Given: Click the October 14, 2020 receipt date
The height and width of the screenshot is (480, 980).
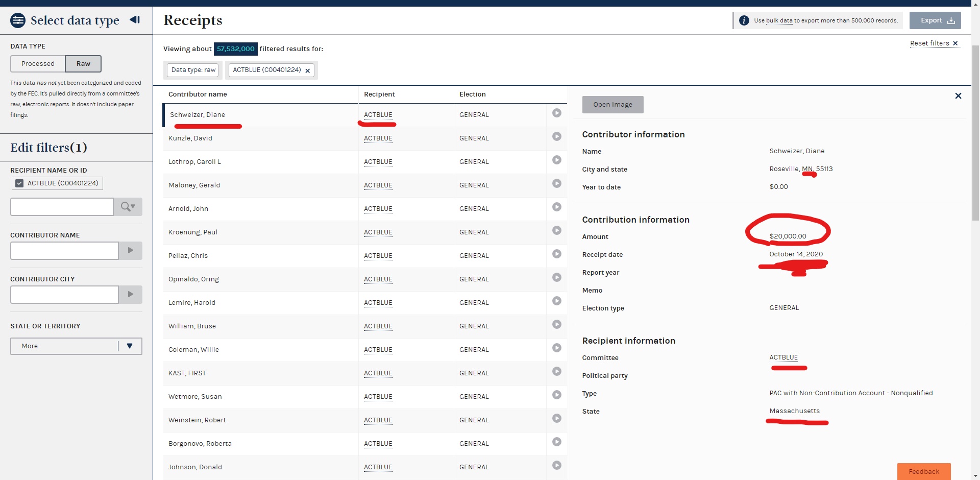Looking at the screenshot, I should coord(796,254).
